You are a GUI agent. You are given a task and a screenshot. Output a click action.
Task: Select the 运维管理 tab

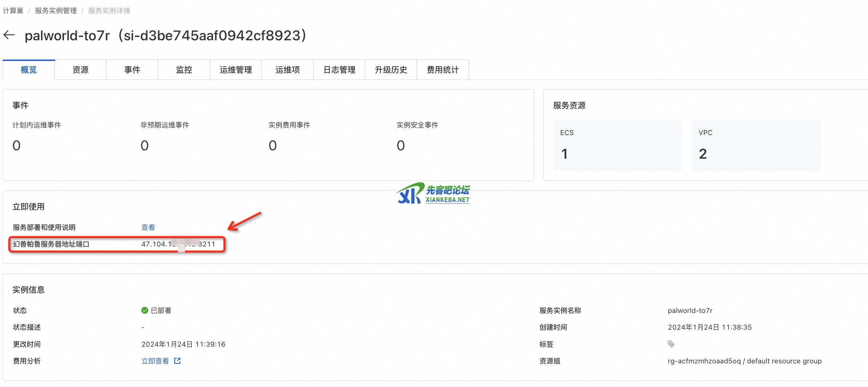236,70
